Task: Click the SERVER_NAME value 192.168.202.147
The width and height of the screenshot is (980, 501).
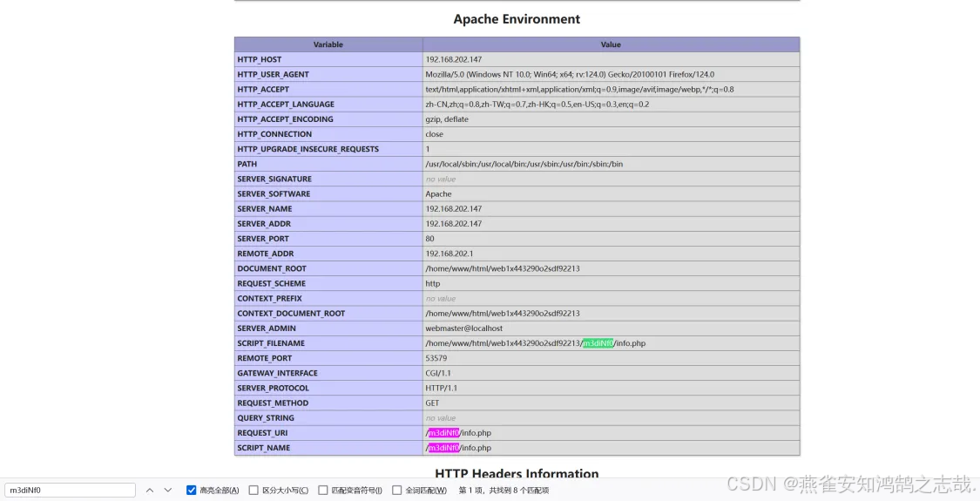Action: click(x=454, y=209)
